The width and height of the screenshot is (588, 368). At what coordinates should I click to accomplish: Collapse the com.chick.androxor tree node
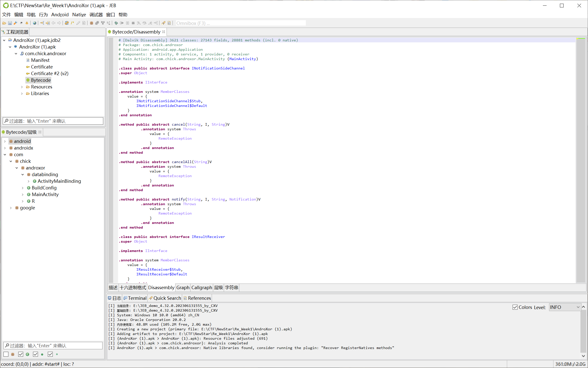point(16,53)
